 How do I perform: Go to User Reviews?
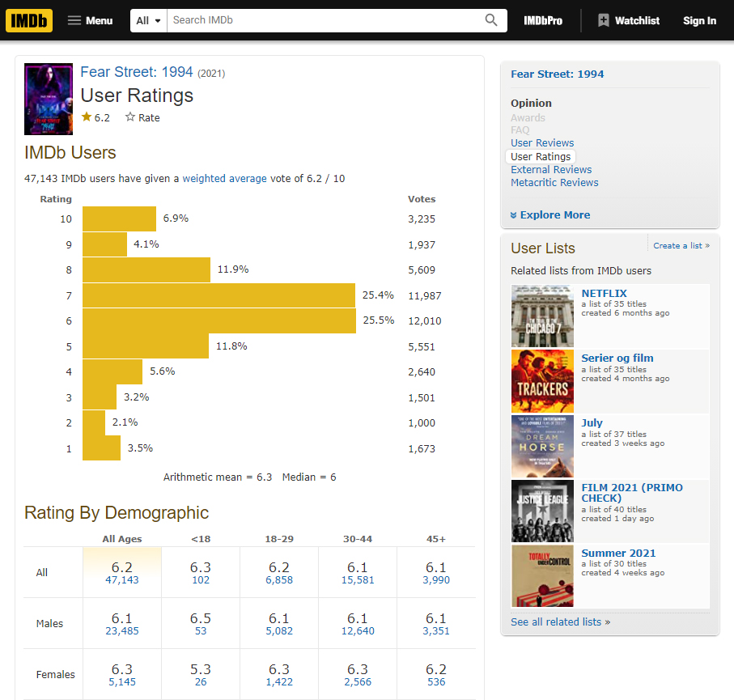(542, 142)
